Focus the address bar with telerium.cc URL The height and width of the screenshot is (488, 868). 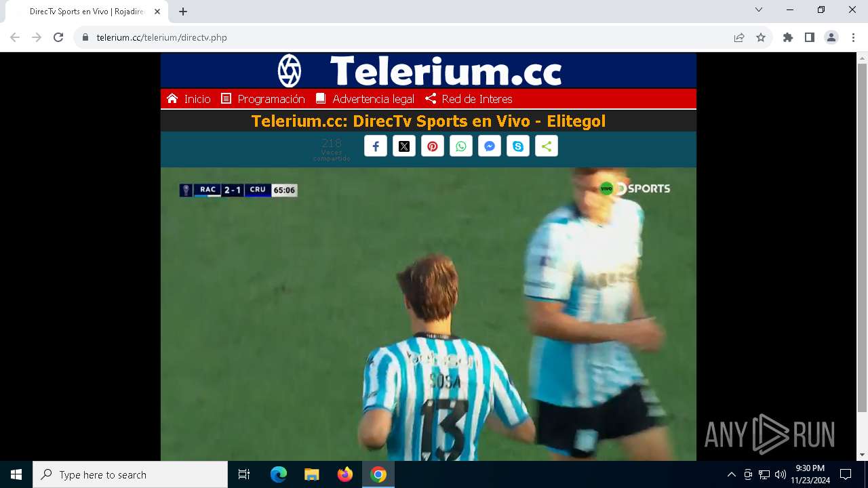[407, 37]
